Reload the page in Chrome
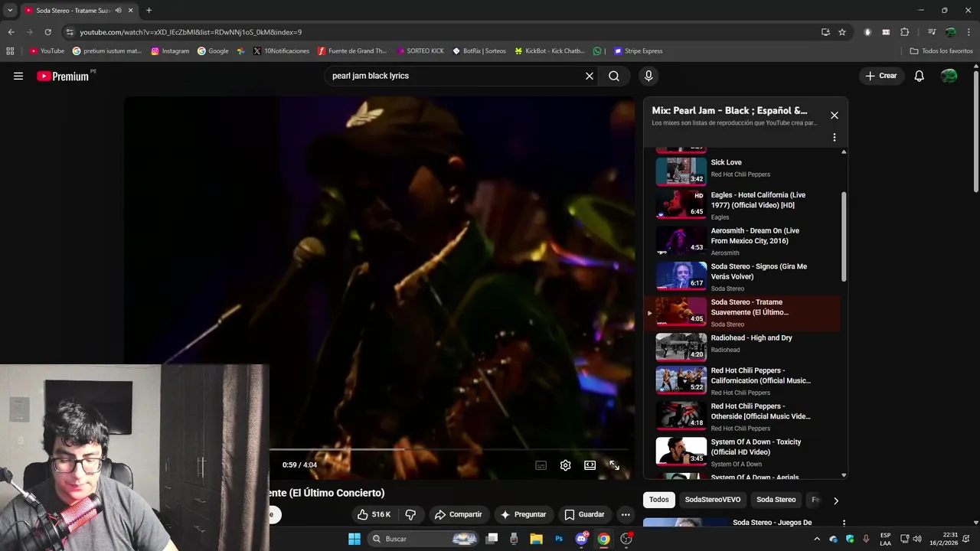 point(47,32)
